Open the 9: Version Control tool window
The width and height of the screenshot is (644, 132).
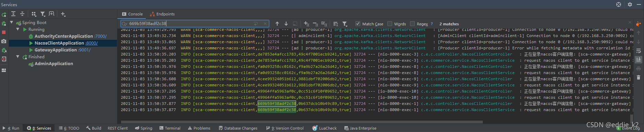tap(285, 128)
